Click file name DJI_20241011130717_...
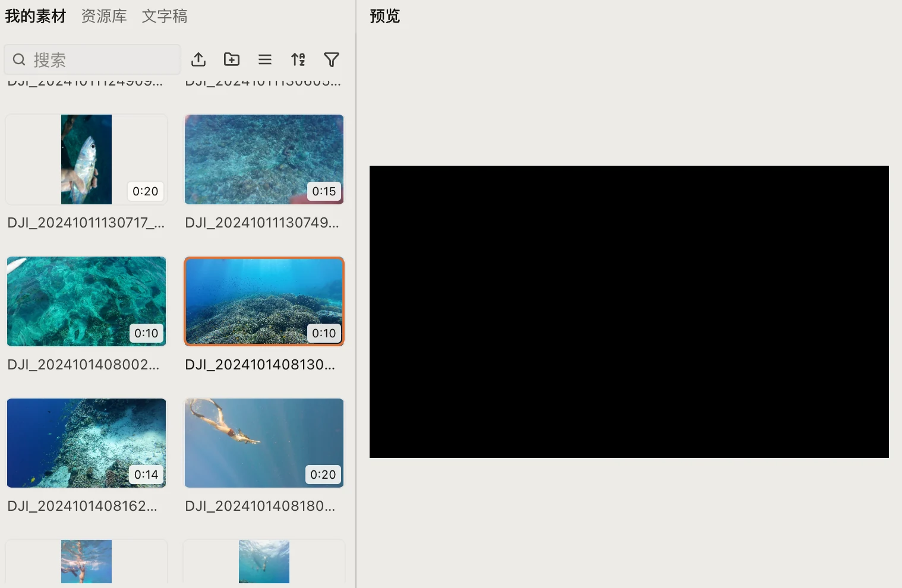 pos(86,223)
